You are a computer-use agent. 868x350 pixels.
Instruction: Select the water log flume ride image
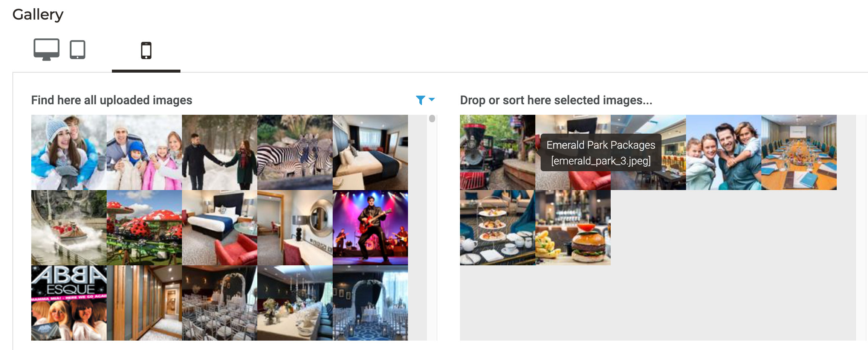[x=69, y=228]
